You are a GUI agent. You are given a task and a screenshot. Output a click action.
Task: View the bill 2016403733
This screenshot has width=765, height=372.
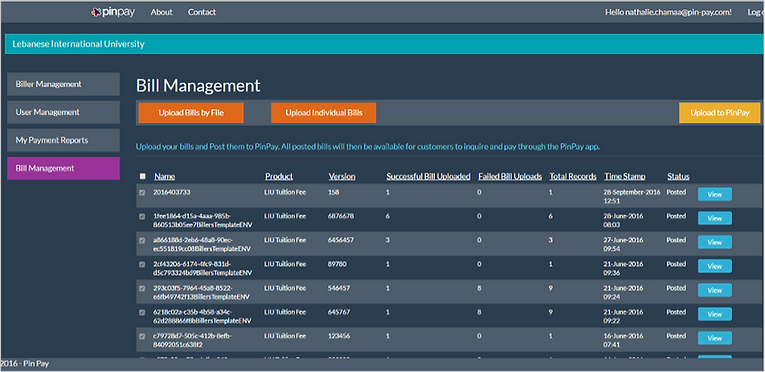715,194
